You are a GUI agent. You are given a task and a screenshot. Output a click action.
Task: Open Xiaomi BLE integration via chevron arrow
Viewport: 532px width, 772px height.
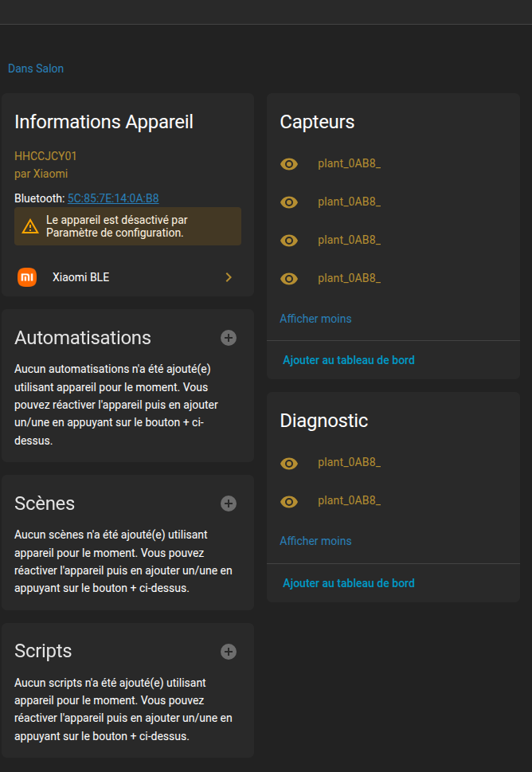click(229, 277)
